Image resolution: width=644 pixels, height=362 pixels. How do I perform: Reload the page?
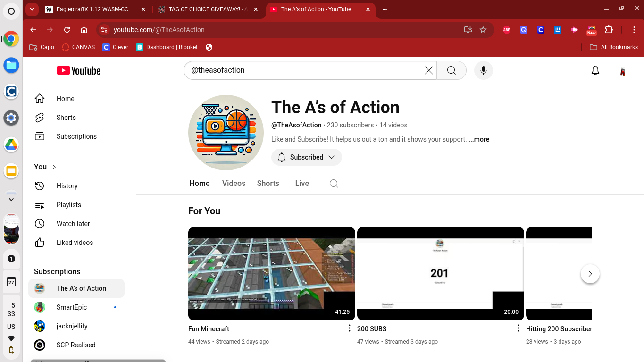pos(67,30)
